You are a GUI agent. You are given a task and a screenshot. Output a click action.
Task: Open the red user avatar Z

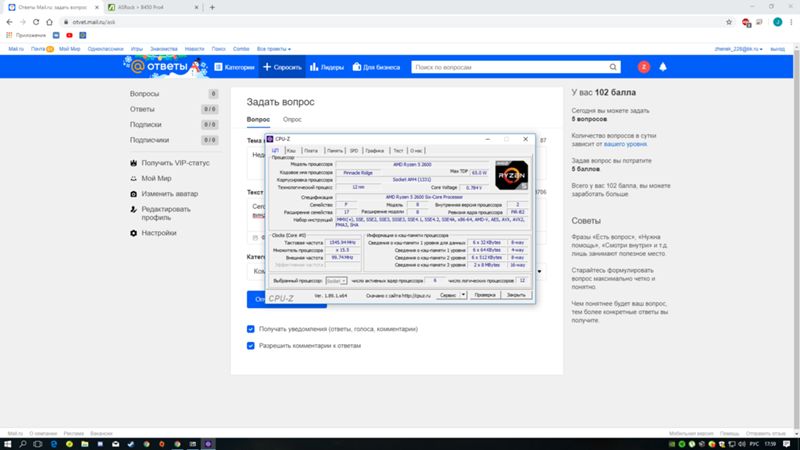644,67
